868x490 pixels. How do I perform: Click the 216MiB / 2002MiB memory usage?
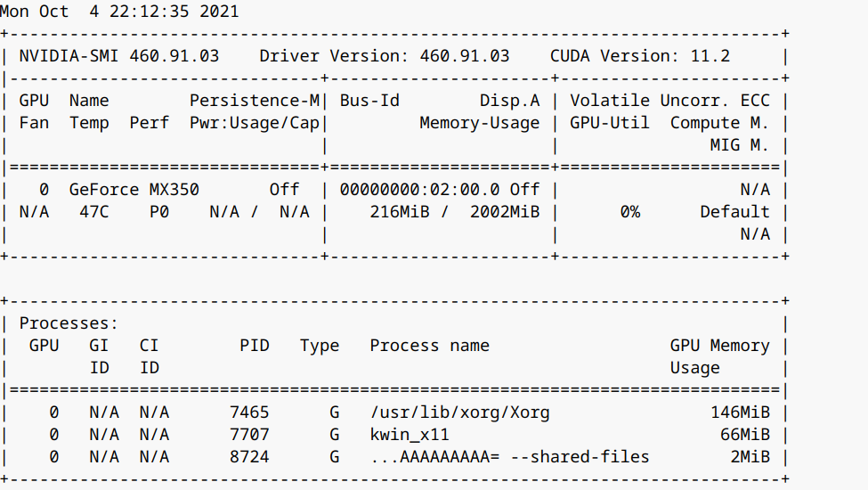click(x=454, y=212)
